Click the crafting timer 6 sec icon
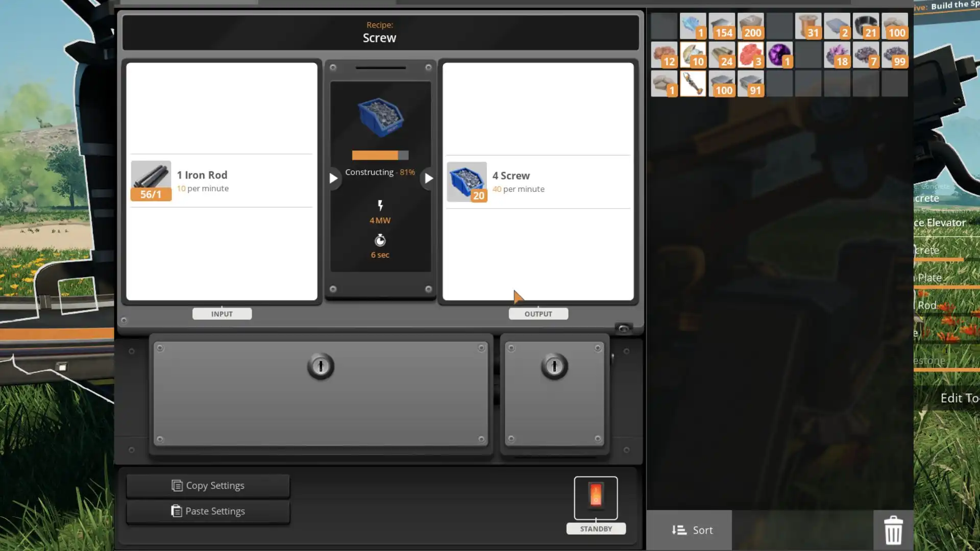The height and width of the screenshot is (551, 980). (380, 240)
